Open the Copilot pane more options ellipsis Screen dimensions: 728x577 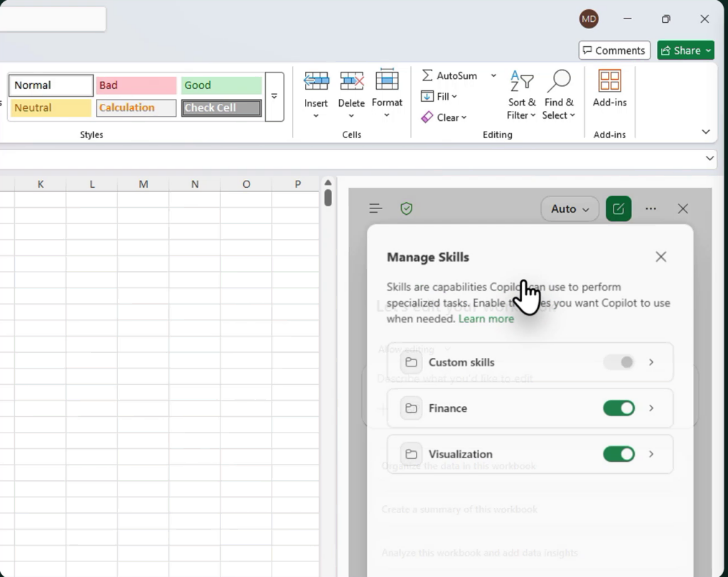pyautogui.click(x=651, y=208)
